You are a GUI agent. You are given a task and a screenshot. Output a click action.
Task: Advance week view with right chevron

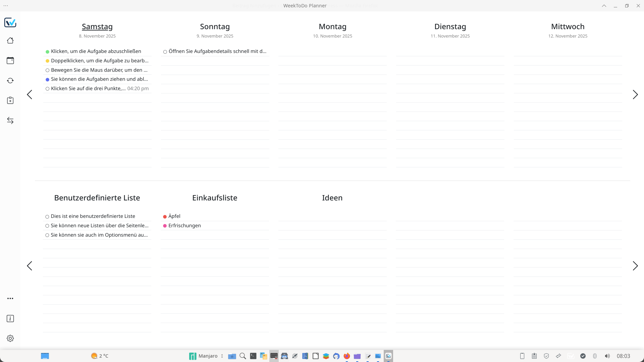pyautogui.click(x=635, y=95)
